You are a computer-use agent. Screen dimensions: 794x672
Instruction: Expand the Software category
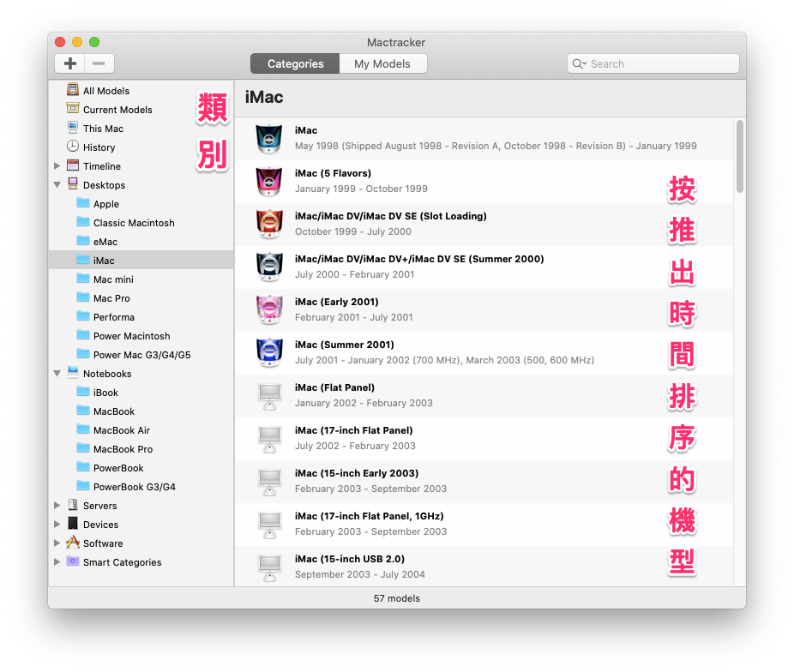point(57,543)
